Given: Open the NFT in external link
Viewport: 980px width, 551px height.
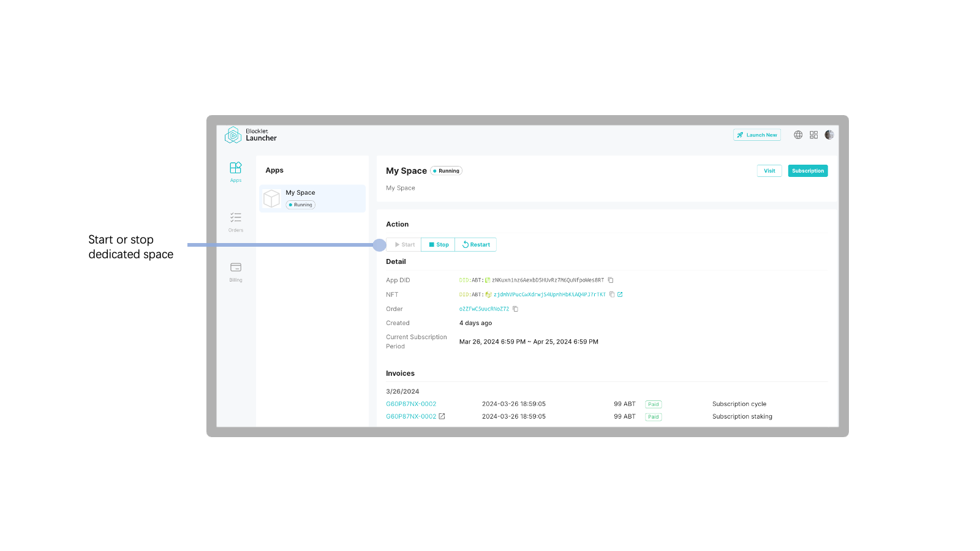Looking at the screenshot, I should coord(620,294).
